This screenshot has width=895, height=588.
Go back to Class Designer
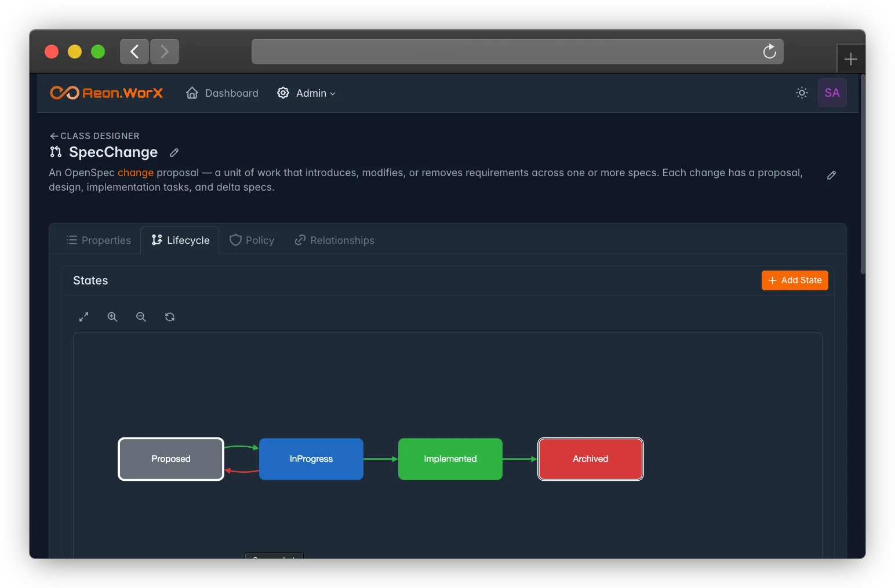point(94,136)
